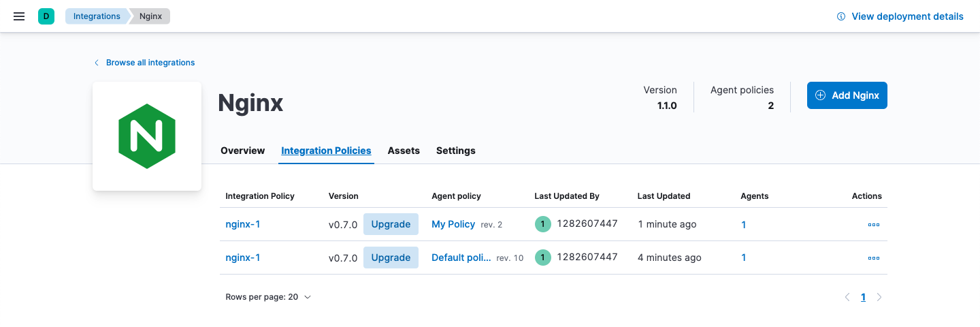The height and width of the screenshot is (327, 980).
Task: Open View deployment details link
Action: 900,16
